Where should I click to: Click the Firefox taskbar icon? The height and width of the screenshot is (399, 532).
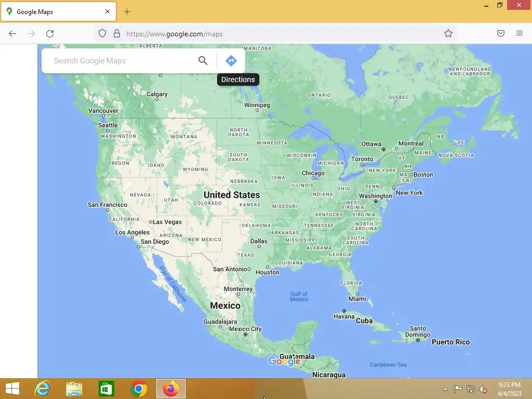(170, 389)
